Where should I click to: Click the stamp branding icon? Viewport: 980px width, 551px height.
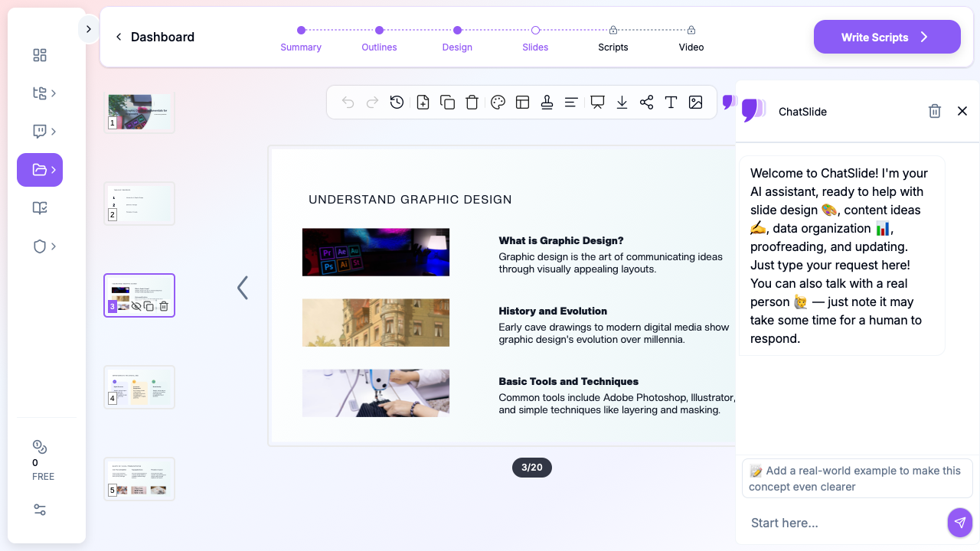click(547, 103)
